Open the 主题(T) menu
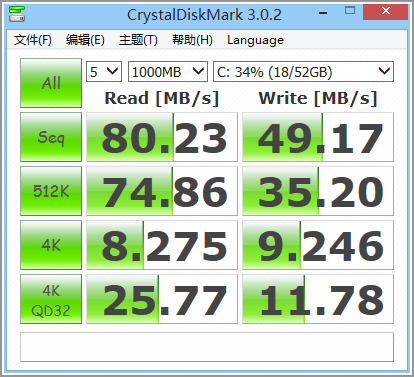The width and height of the screenshot is (414, 377). pyautogui.click(x=138, y=40)
